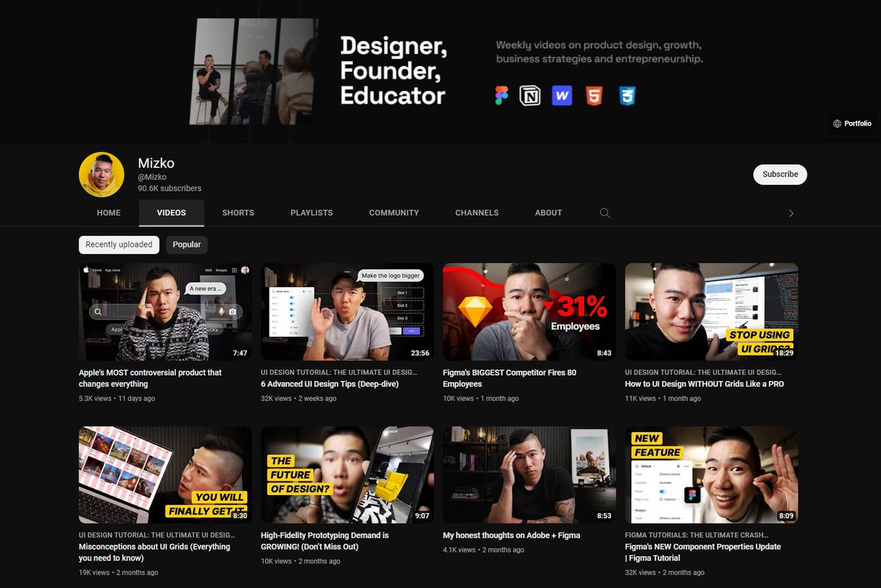Click 'FIGMA TUTORIALS: THE ULTIMATE CRASH...' playlist label
The image size is (881, 588).
697,536
